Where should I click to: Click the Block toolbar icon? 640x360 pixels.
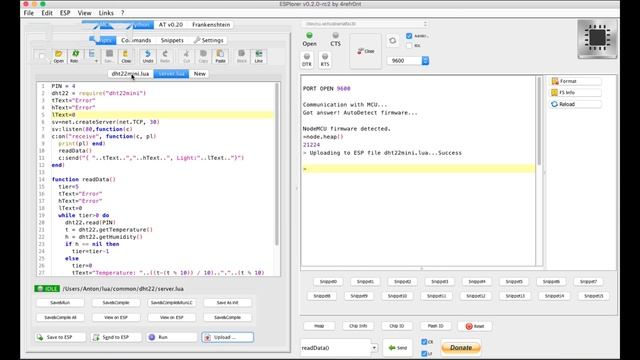[242, 56]
